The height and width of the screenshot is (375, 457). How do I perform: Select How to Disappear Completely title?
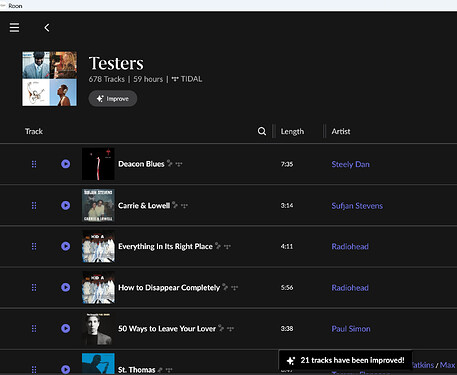(169, 287)
